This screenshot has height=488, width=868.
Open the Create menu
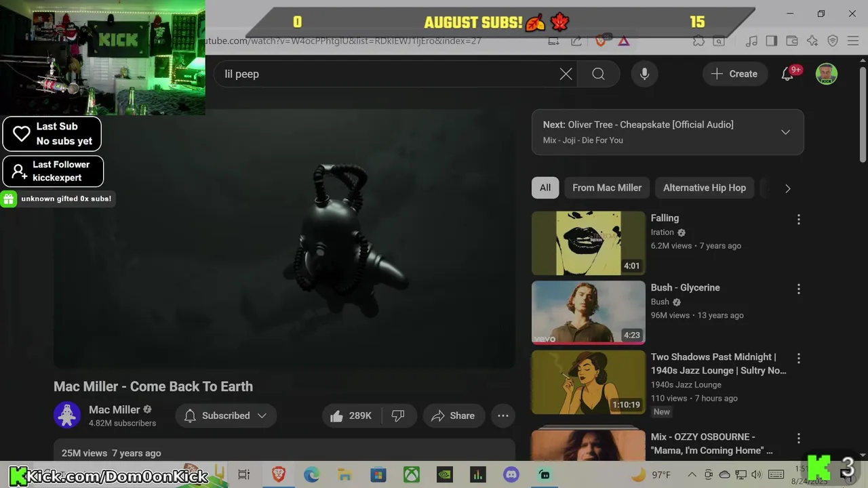pos(734,74)
